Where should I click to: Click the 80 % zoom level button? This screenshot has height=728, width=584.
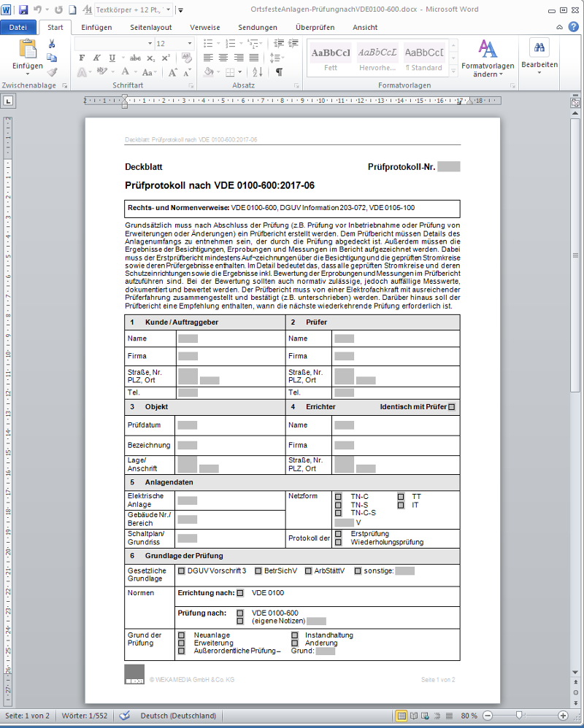click(469, 716)
